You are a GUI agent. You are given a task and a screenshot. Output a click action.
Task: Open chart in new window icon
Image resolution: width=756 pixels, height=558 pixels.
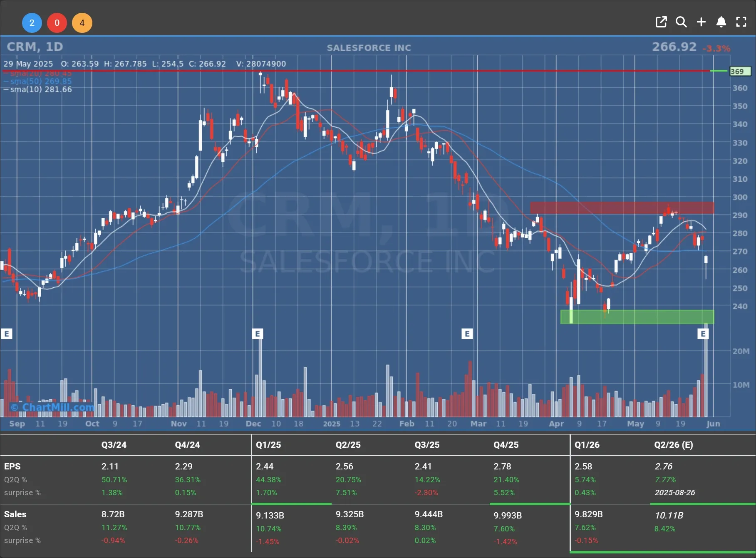tap(661, 22)
